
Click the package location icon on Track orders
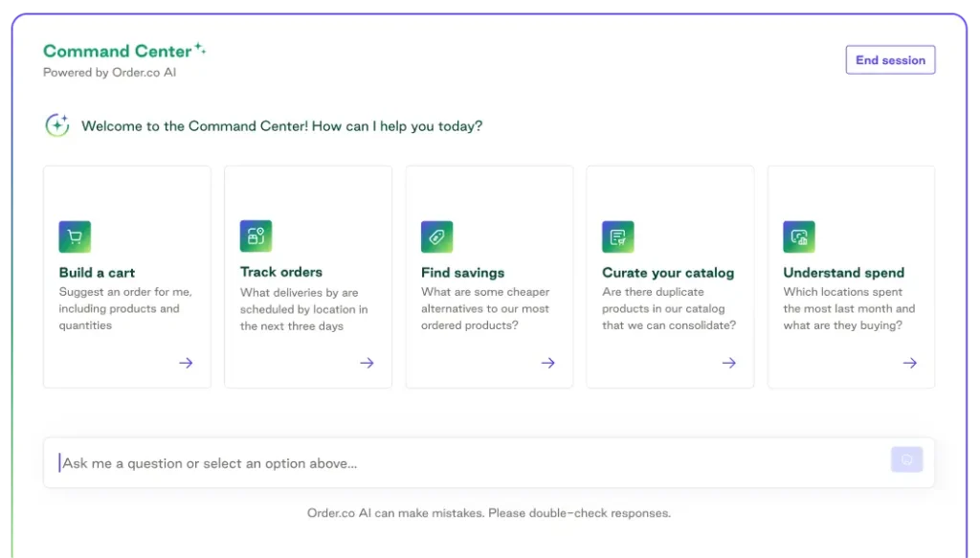pos(256,236)
